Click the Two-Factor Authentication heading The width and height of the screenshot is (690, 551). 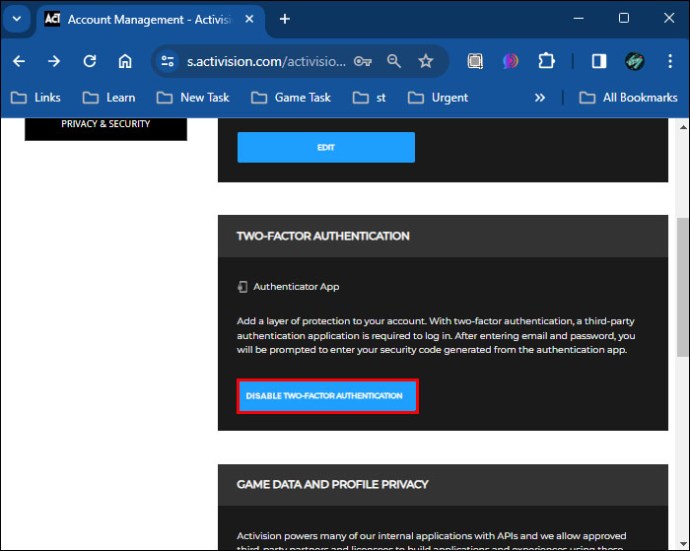[x=323, y=236]
